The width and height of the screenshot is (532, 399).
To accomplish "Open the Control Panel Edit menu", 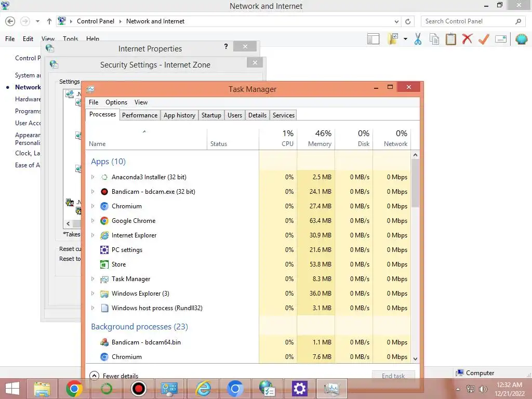I will 28,39.
